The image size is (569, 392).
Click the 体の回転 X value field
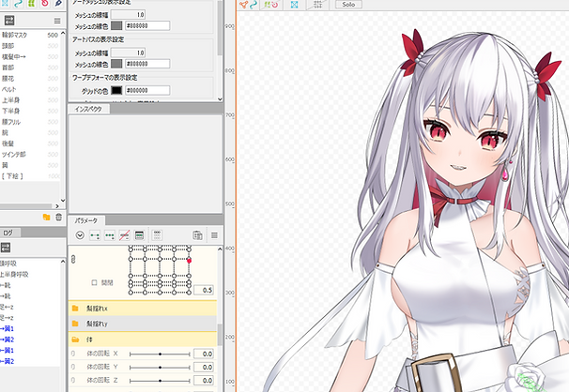tap(203, 354)
